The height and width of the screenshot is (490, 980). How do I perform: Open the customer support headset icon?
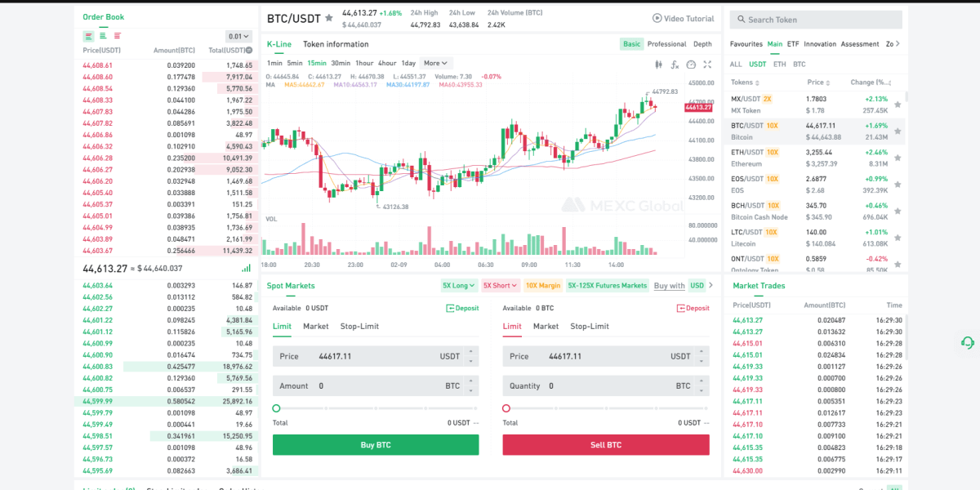coord(968,343)
